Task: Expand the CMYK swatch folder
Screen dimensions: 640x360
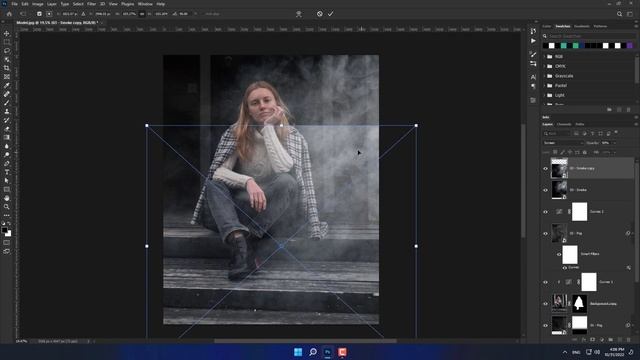Action: 544,66
